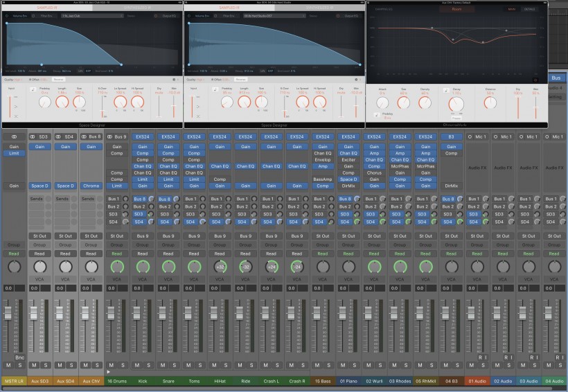Click the 04 B3 track name label

(x=451, y=381)
